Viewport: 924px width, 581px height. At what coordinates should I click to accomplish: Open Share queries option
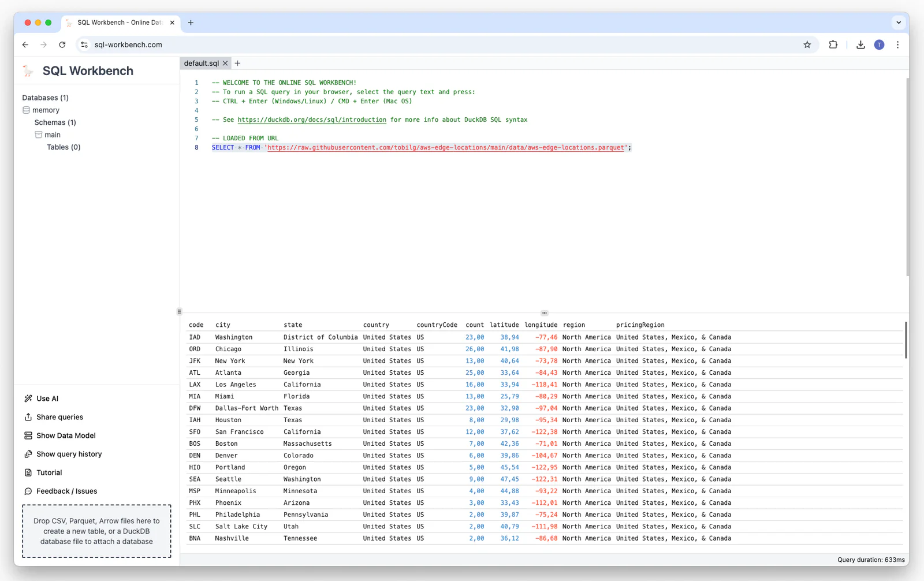pos(59,417)
